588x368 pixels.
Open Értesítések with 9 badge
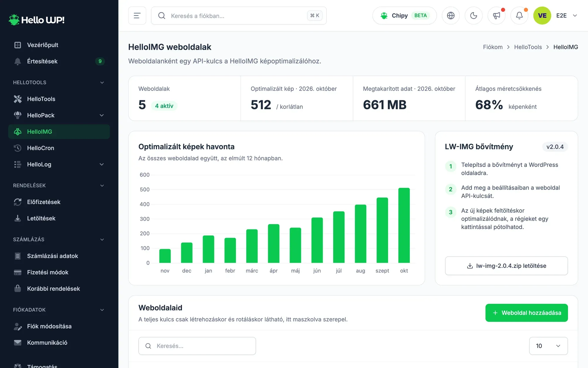(x=59, y=61)
